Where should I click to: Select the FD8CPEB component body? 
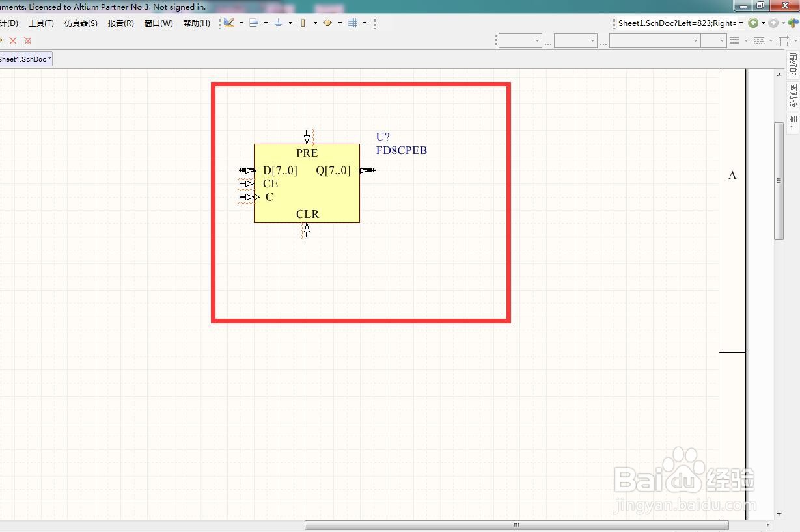[x=307, y=183]
